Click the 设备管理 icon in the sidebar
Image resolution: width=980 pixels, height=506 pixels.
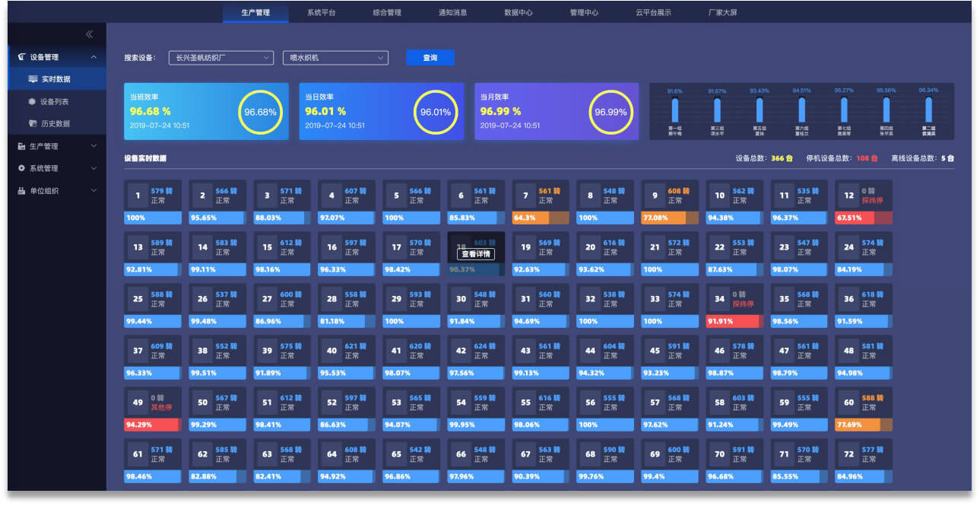[21, 57]
